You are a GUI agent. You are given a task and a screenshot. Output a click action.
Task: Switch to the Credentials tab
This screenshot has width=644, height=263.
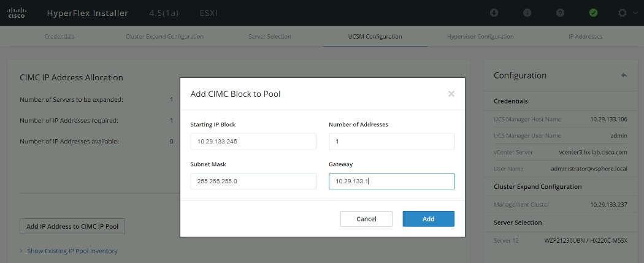pos(59,37)
